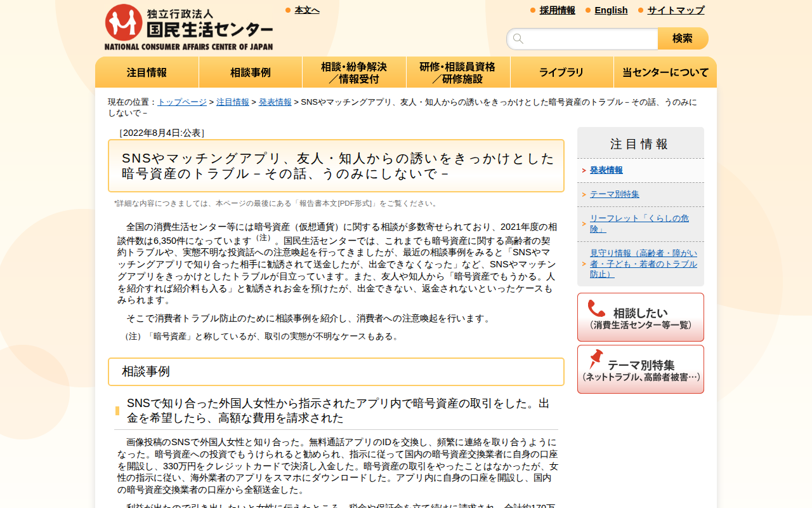The height and width of the screenshot is (508, 812).
Task: Open the 注目情報 navigation tab
Action: point(147,72)
